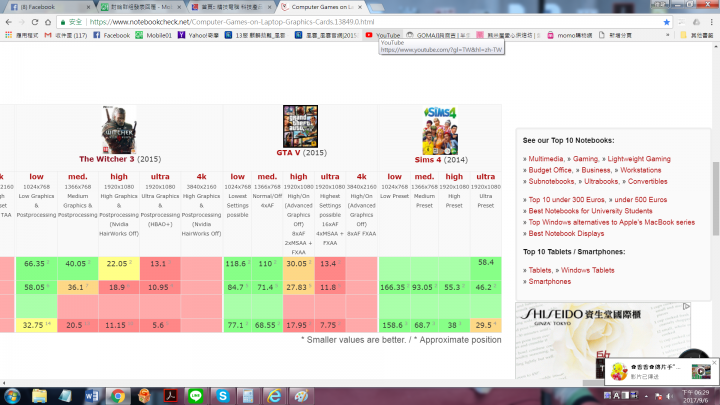This screenshot has width=720, height=405.
Task: Open the Windows Tablets link
Action: (x=587, y=270)
